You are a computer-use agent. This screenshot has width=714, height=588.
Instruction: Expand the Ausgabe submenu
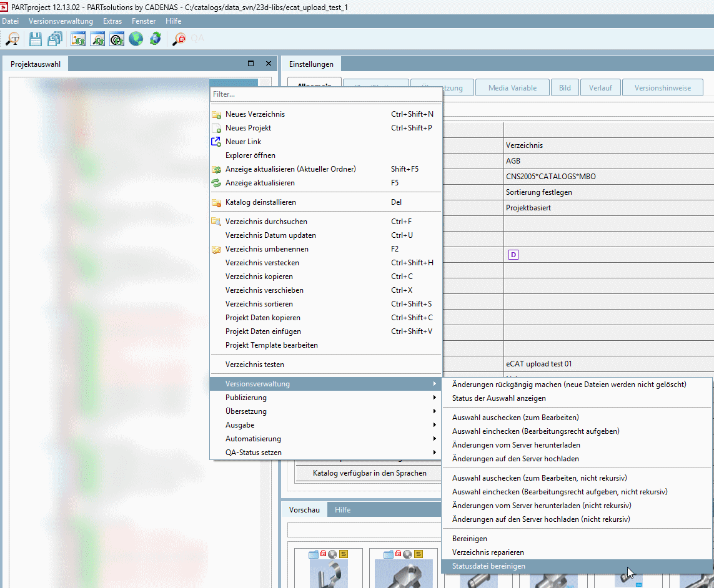click(325, 425)
